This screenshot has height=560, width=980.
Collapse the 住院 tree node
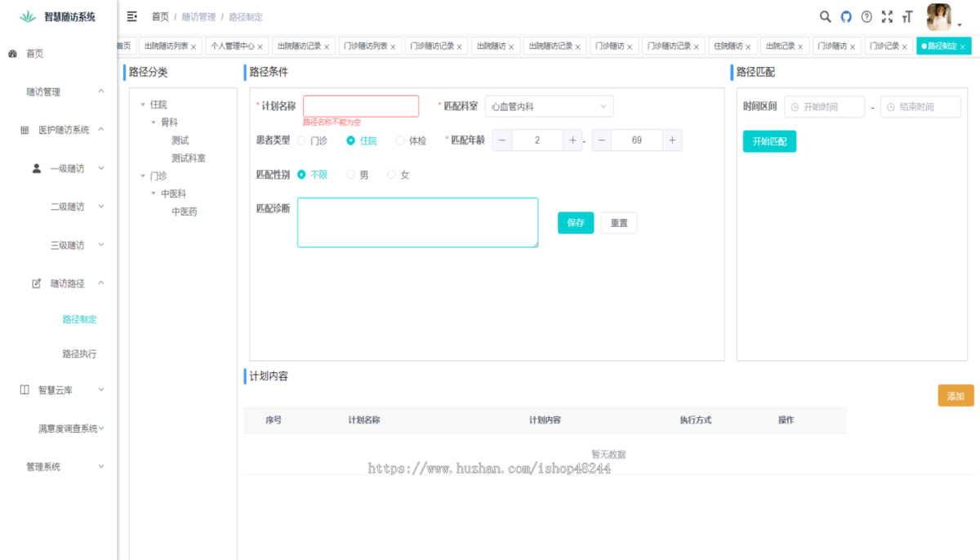pyautogui.click(x=143, y=104)
